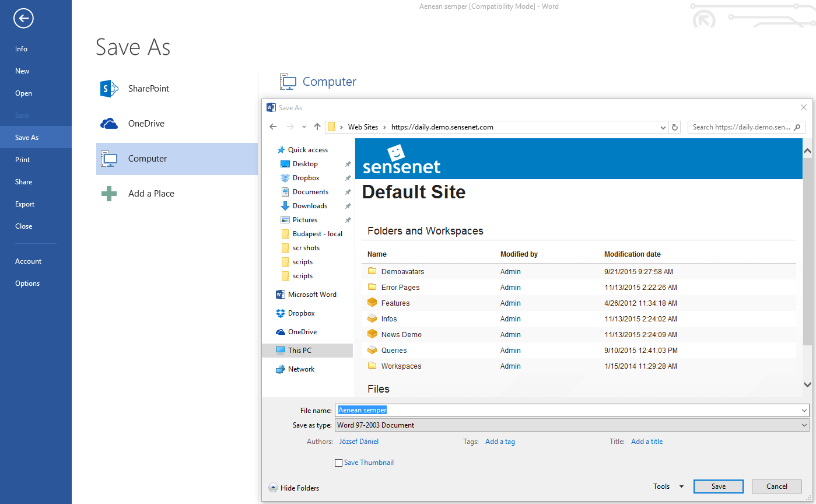Screen dimensions: 816x504
Task: Open the address bar previous locations dropdown
Action: tap(663, 127)
